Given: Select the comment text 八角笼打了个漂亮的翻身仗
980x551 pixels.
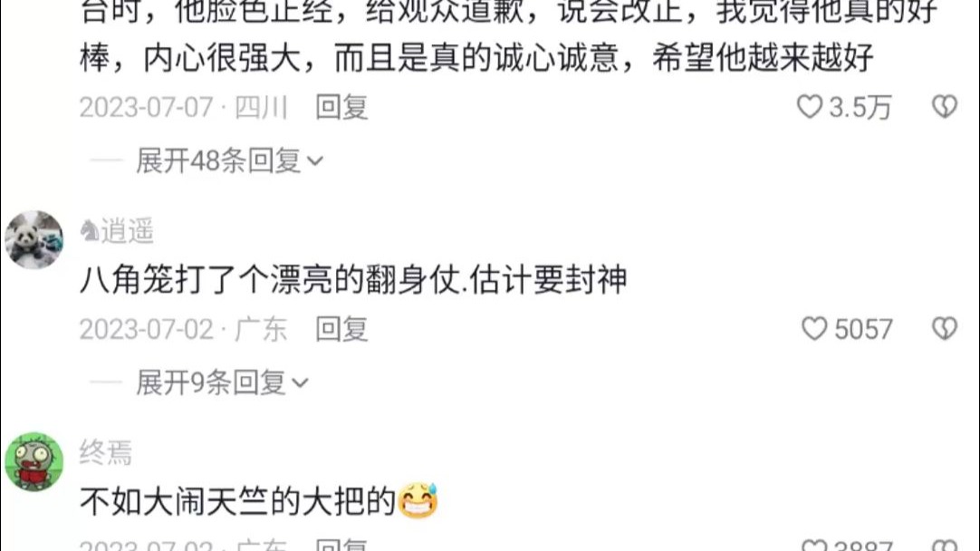Looking at the screenshot, I should pos(271,279).
